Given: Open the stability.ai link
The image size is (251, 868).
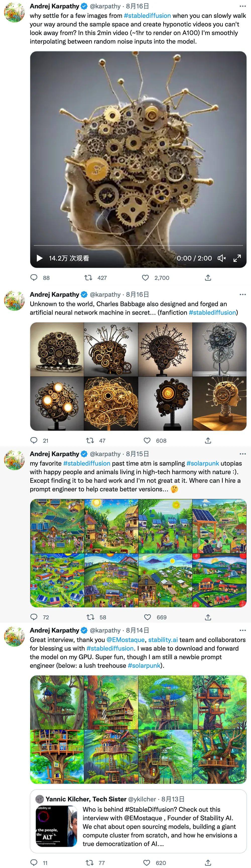Looking at the screenshot, I should 163,639.
